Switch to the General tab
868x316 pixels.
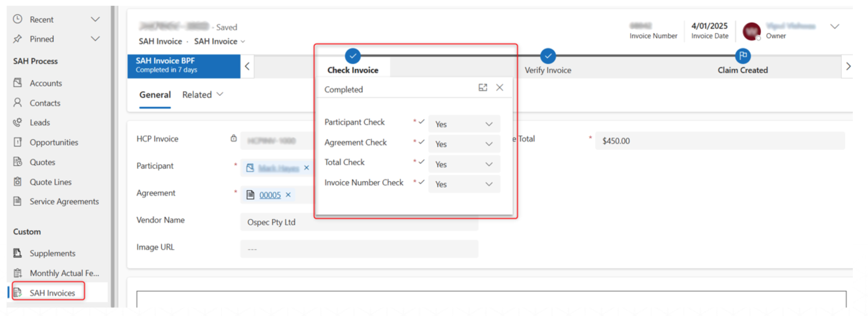click(x=155, y=95)
